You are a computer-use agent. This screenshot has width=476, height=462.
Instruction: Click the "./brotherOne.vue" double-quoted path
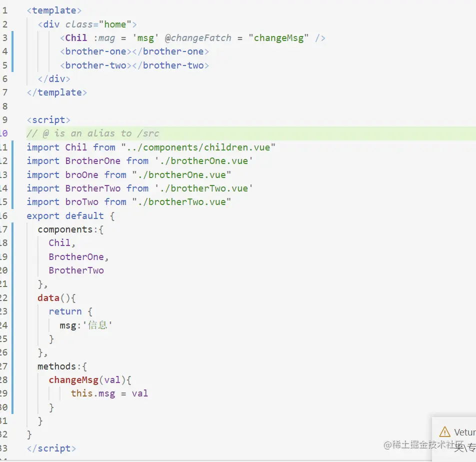pos(181,175)
